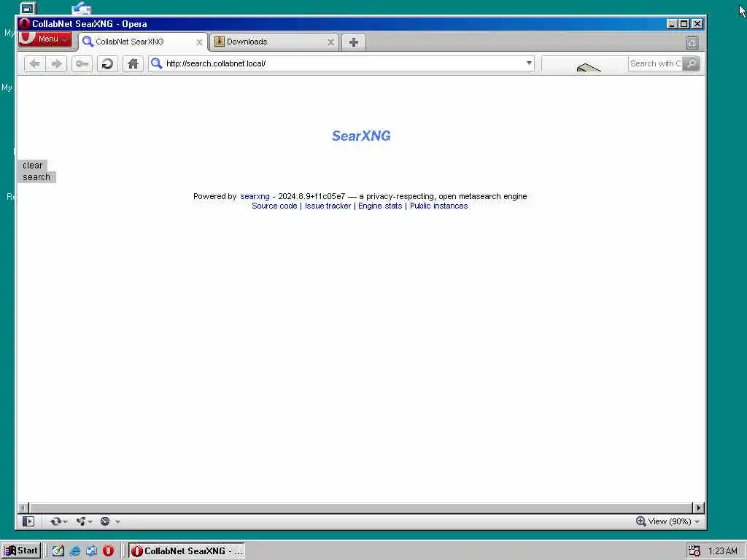Click the closed tabs trash icon

coord(692,43)
